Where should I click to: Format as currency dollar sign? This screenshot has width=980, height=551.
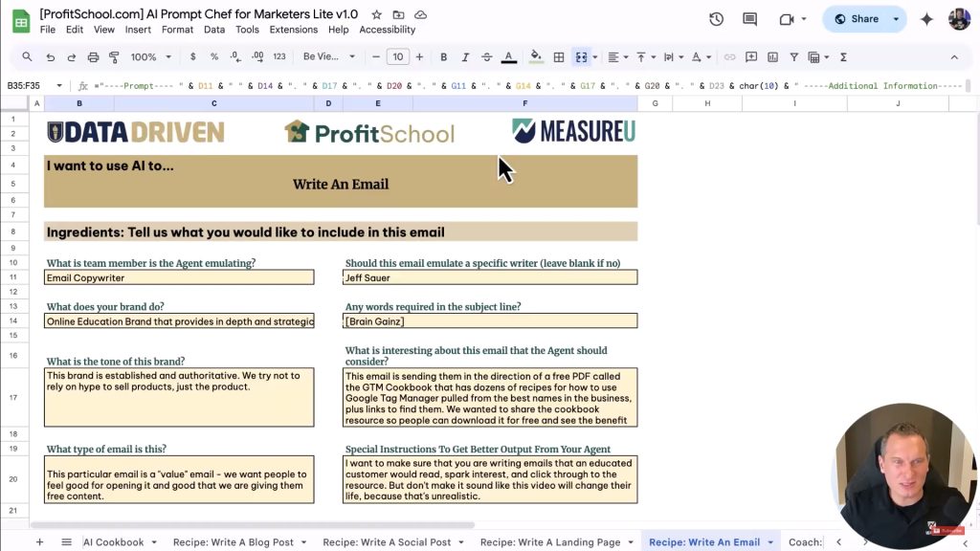coord(192,56)
